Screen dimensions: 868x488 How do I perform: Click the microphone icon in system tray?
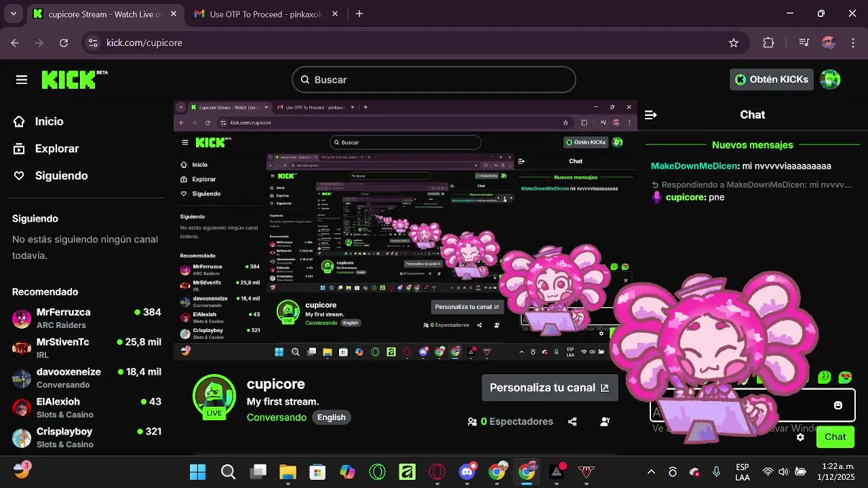pos(716,472)
